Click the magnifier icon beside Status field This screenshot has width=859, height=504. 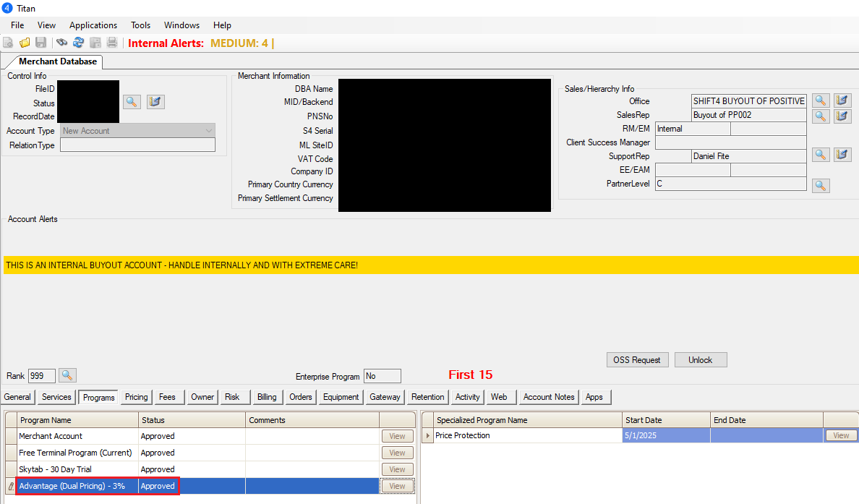pos(132,102)
